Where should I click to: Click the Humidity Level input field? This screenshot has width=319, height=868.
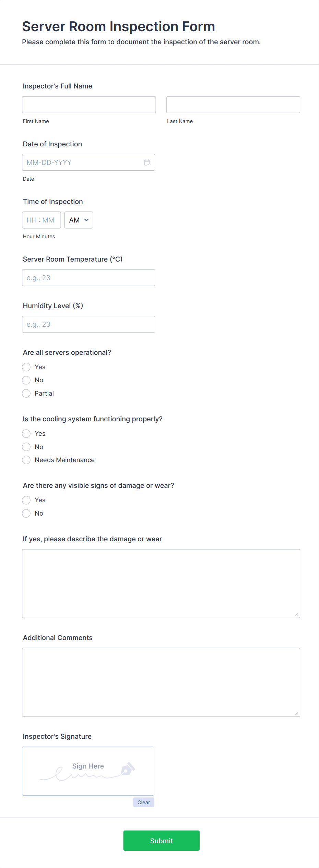pyautogui.click(x=88, y=324)
